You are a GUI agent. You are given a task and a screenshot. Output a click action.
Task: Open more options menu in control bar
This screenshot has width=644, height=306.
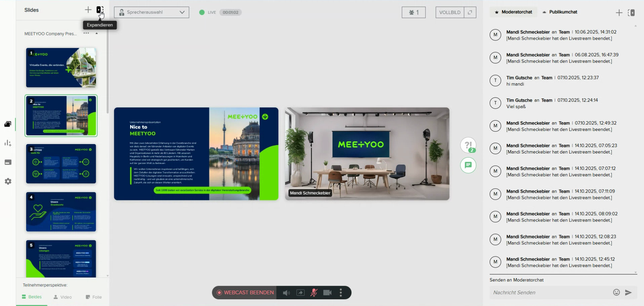pyautogui.click(x=341, y=293)
